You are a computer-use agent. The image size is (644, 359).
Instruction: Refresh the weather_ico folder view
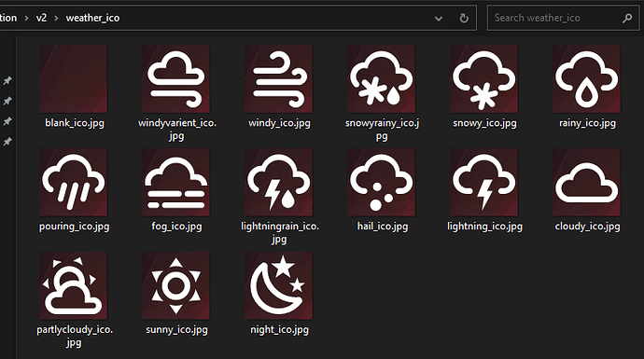click(x=464, y=18)
